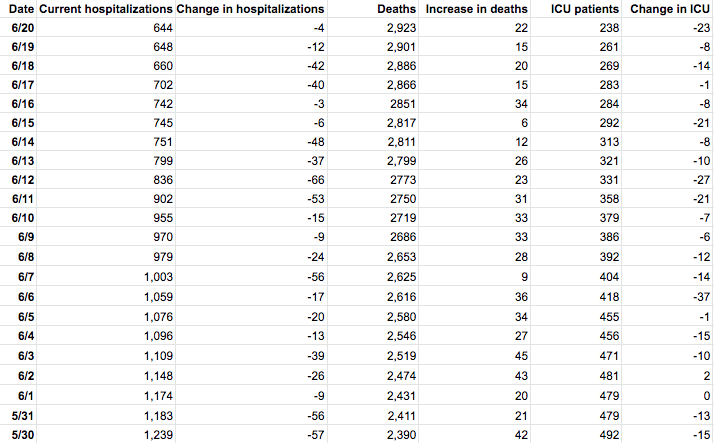The image size is (714, 443).
Task: Click the deaths cell showing 2,923
Action: 399,29
